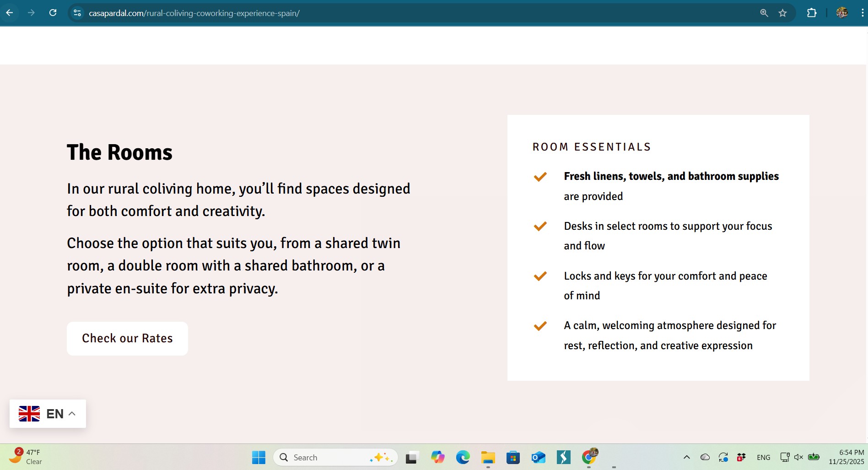Open Microsoft Store from the taskbar
The height and width of the screenshot is (470, 868).
[513, 457]
